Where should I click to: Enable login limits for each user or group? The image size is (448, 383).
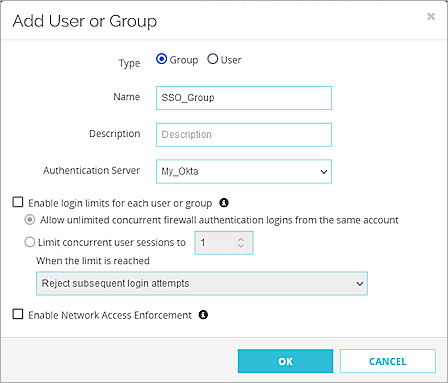pos(18,202)
